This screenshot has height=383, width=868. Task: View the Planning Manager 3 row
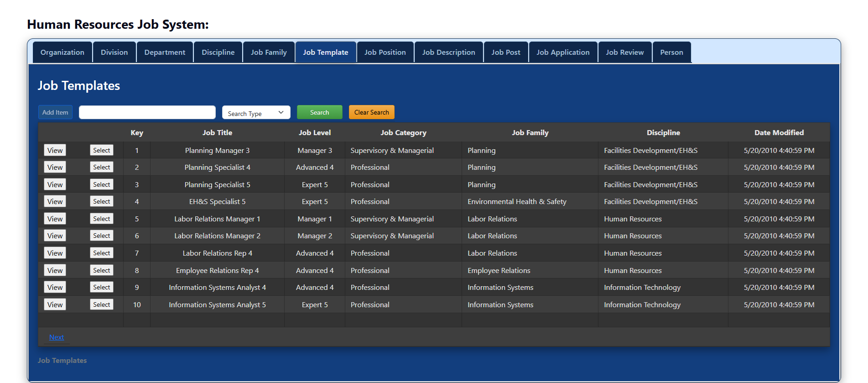[55, 150]
